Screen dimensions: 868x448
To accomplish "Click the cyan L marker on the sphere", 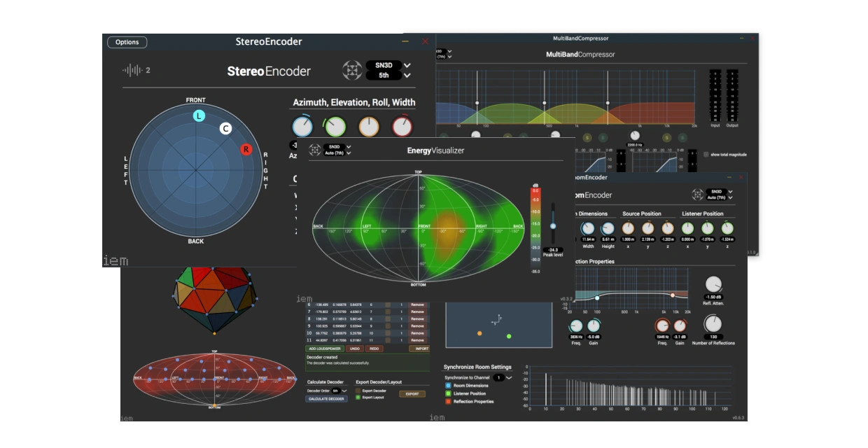I will point(199,115).
